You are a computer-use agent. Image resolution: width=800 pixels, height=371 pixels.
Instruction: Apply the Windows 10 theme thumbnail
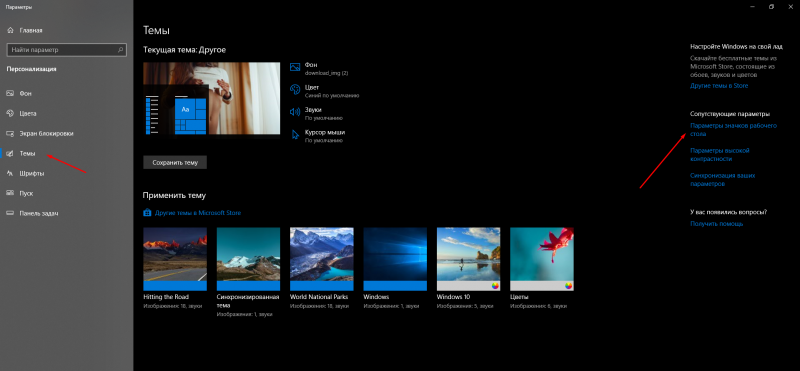pos(468,259)
